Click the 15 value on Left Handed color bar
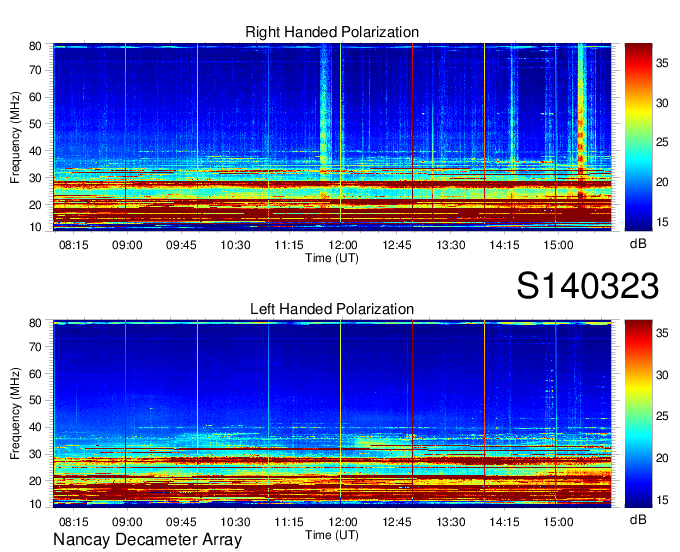 [662, 500]
